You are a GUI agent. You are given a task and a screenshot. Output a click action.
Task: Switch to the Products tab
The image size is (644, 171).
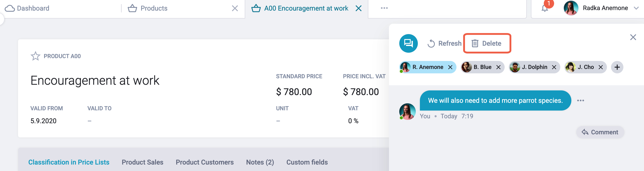pos(154,8)
